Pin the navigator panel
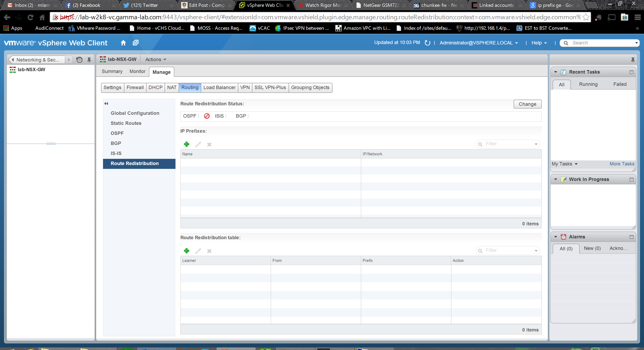 click(89, 60)
